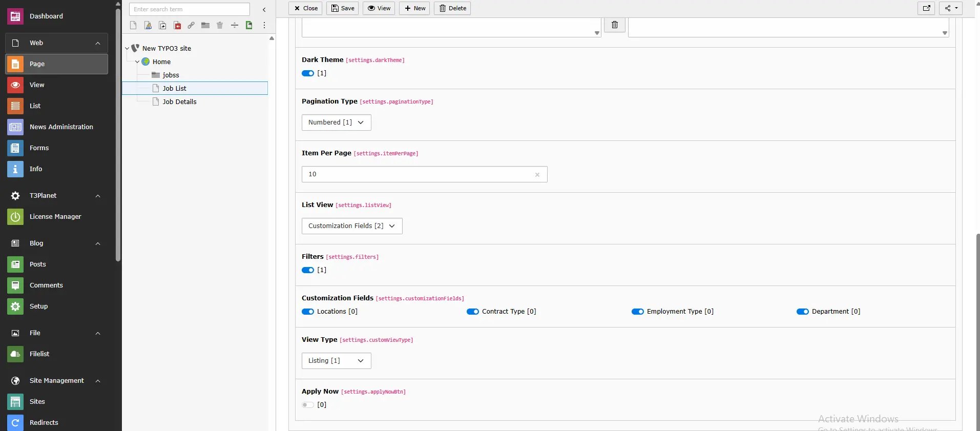
Task: Click the module menu scrollbar
Action: 118,135
